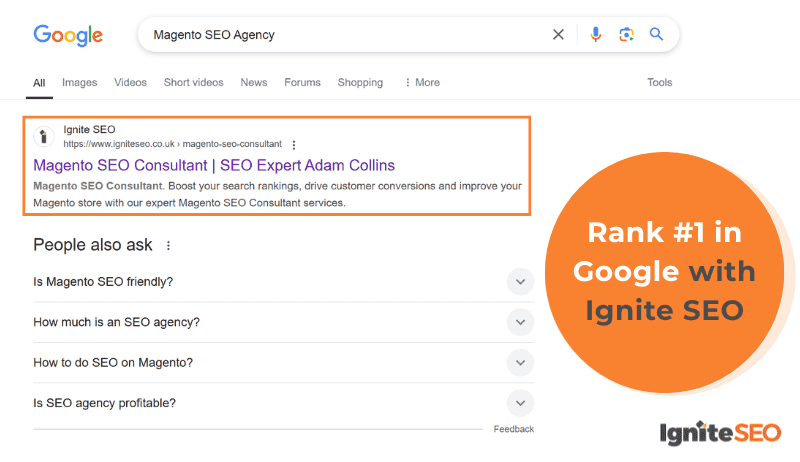
Task: Click the igniteseo.co.uk result URL
Action: click(172, 144)
